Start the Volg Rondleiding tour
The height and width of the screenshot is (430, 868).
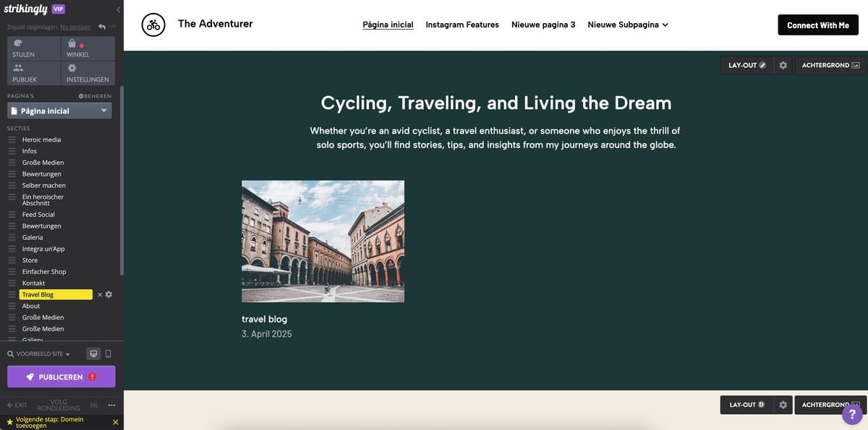pos(59,405)
